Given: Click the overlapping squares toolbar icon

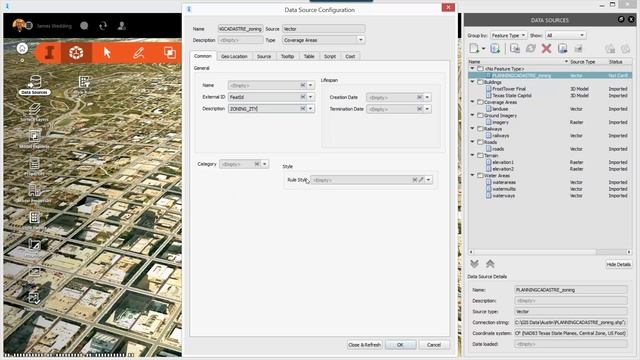Looking at the screenshot, I should tap(169, 53).
